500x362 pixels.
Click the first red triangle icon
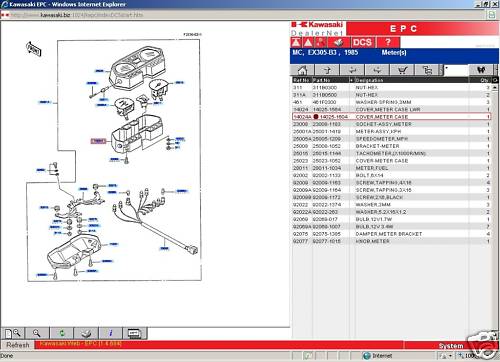[x=296, y=42]
